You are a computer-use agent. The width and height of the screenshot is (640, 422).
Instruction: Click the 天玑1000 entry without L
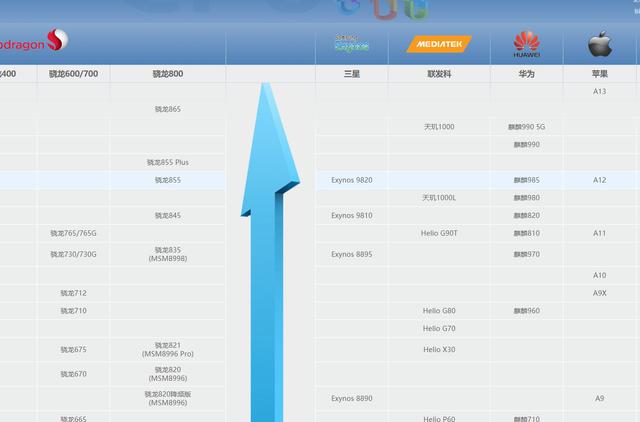pyautogui.click(x=439, y=127)
